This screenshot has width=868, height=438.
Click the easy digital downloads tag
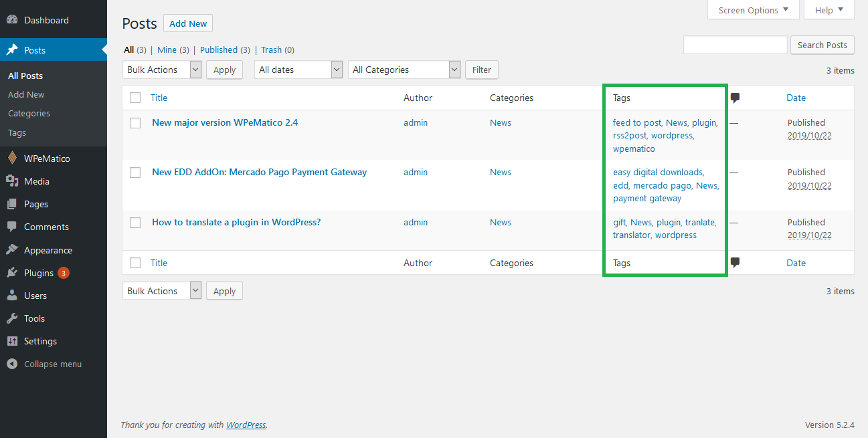[658, 173]
